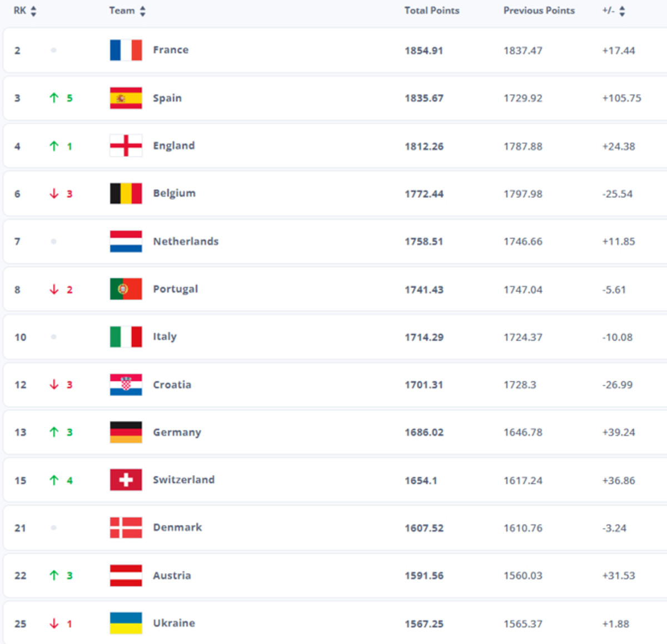The width and height of the screenshot is (667, 644).
Task: Click the Spain flag icon
Action: 126,98
